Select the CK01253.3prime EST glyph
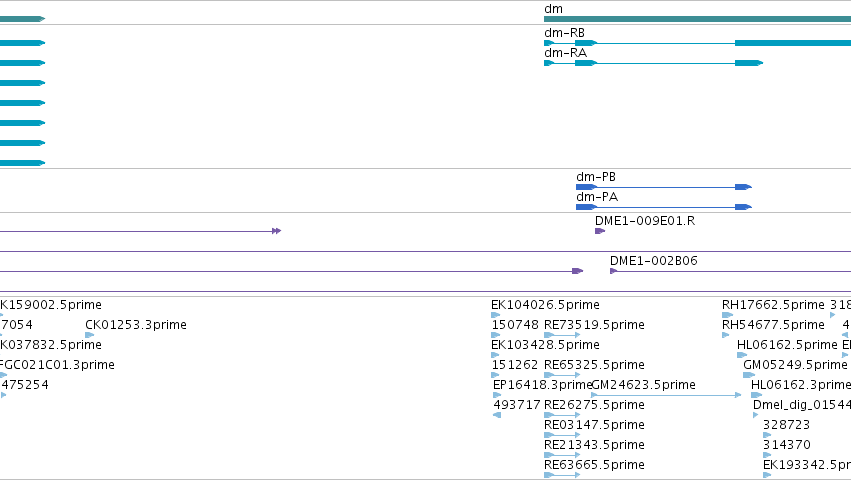 coord(90,335)
